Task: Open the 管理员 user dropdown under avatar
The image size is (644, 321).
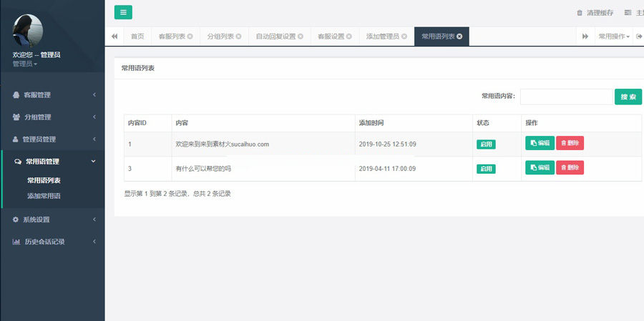Action: point(25,64)
